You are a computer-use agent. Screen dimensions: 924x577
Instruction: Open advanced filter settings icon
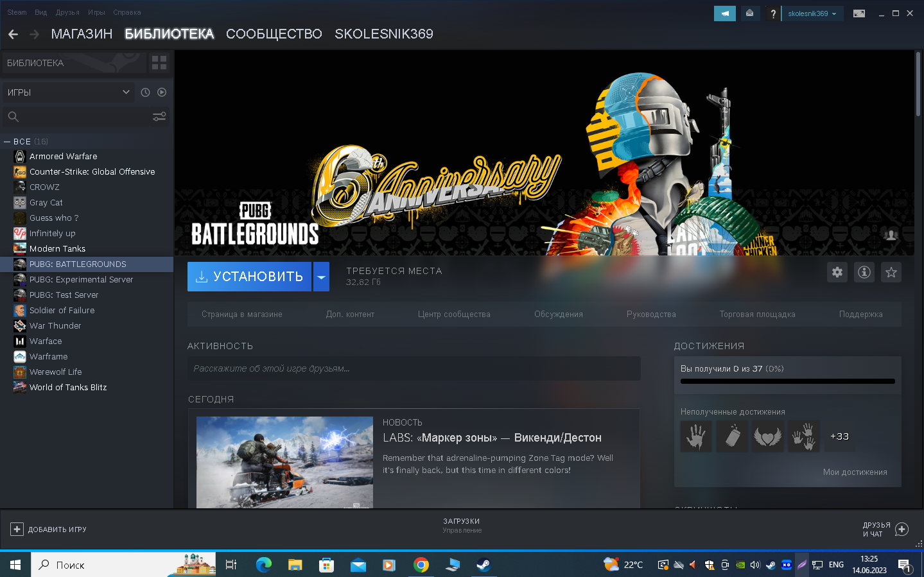click(x=159, y=116)
